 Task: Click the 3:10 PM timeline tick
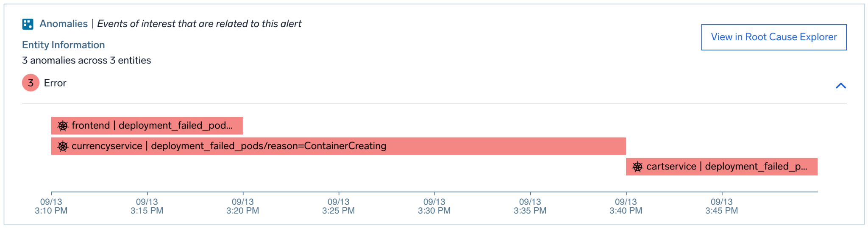click(x=51, y=206)
